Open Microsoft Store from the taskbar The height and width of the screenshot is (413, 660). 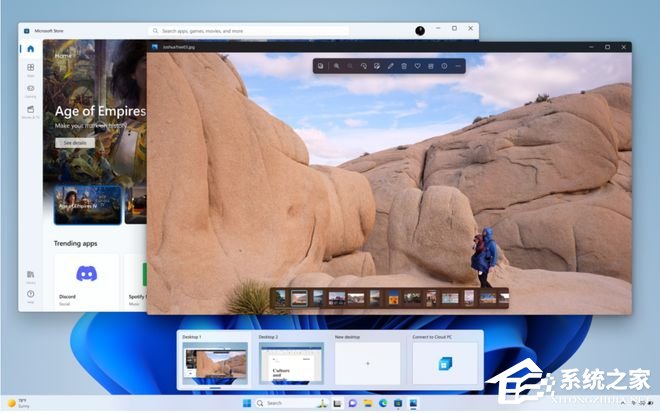tap(398, 403)
